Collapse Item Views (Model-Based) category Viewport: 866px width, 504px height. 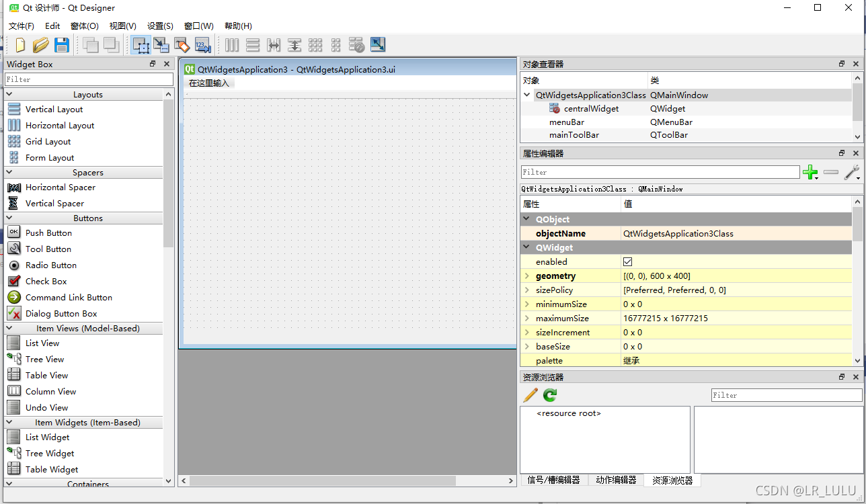point(9,329)
